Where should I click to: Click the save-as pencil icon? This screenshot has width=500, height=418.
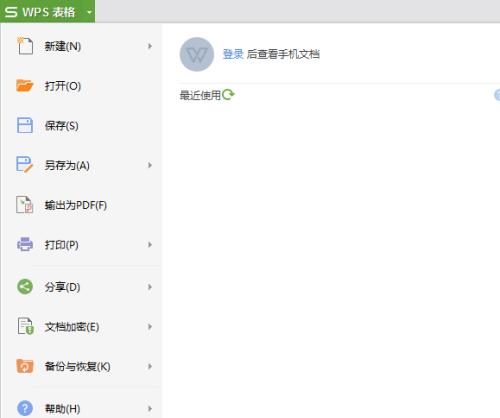coord(25,165)
